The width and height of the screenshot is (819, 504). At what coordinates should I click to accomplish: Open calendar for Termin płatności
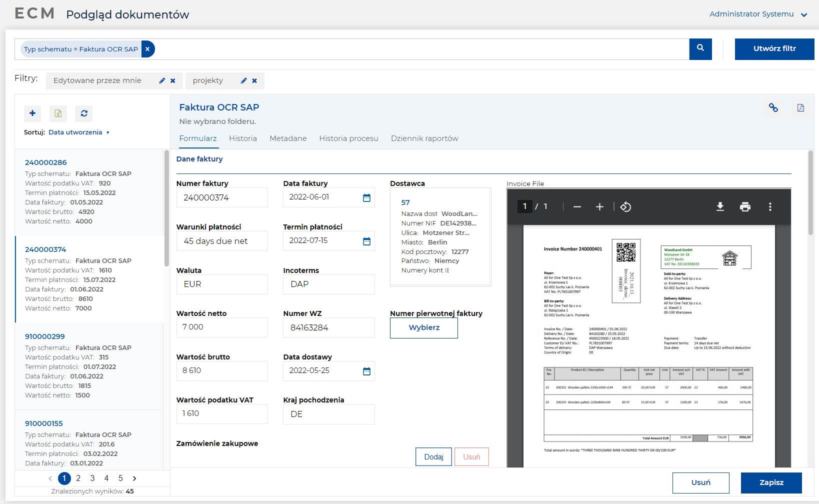point(366,241)
